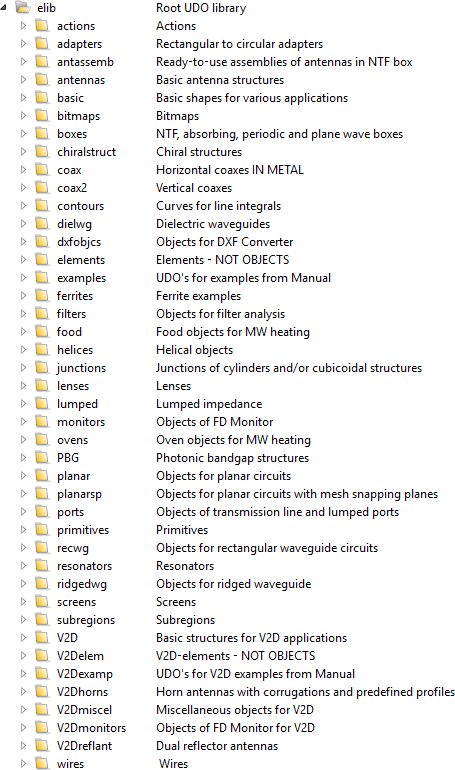455x770 pixels.
Task: Select the helices tree item
Action: coord(75,350)
